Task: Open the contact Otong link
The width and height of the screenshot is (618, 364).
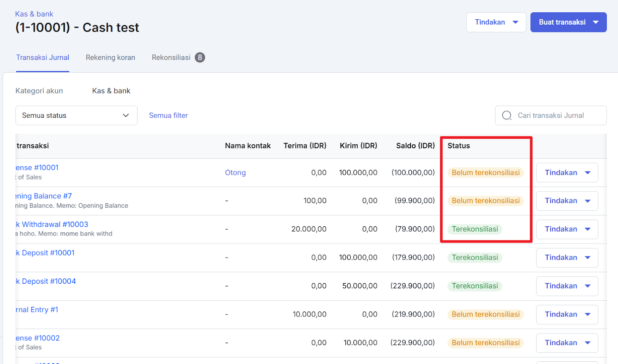Action: (x=235, y=173)
